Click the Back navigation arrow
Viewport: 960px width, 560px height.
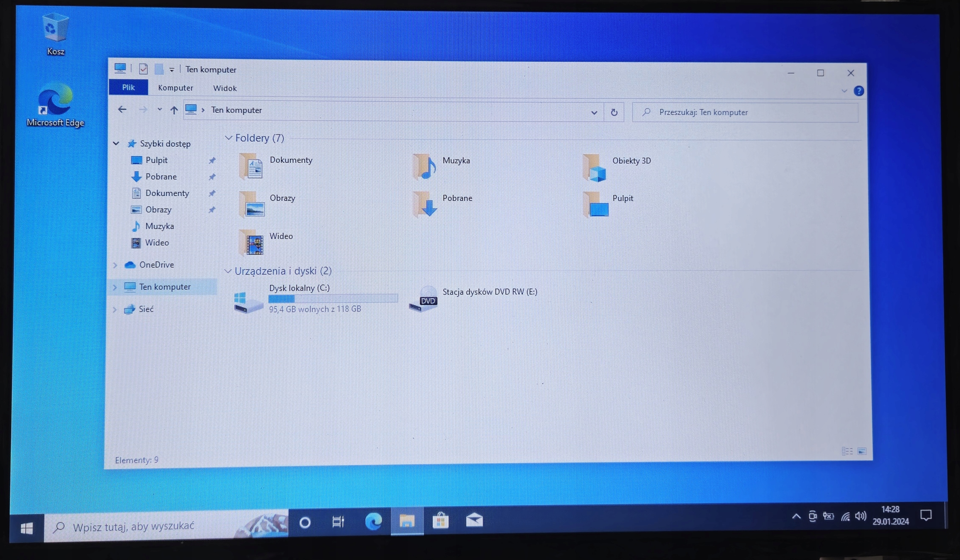(122, 110)
